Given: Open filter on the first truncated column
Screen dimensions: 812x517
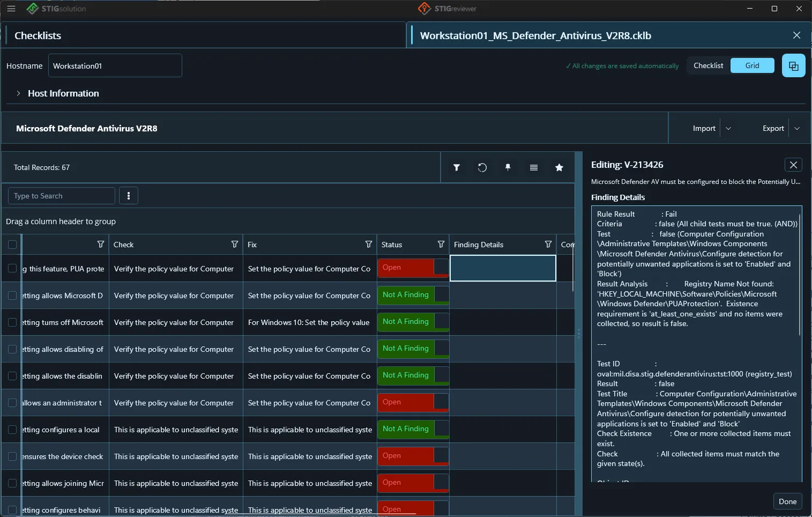Looking at the screenshot, I should click(100, 245).
